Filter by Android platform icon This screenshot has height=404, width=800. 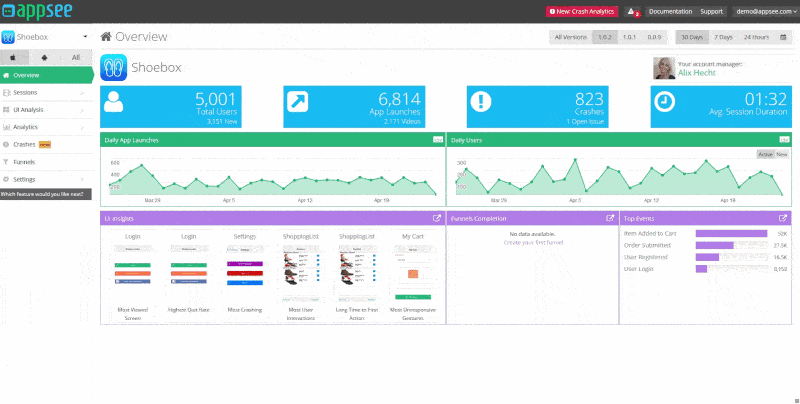point(44,58)
